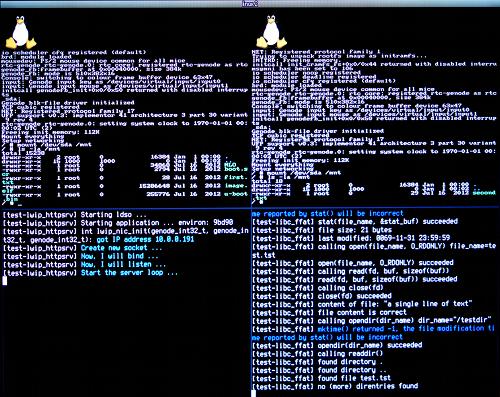The height and width of the screenshot is (397, 500).
Task: Click 'open(file_name, O_RDONLY) succeeded' line
Action: pyautogui.click(x=353, y=263)
